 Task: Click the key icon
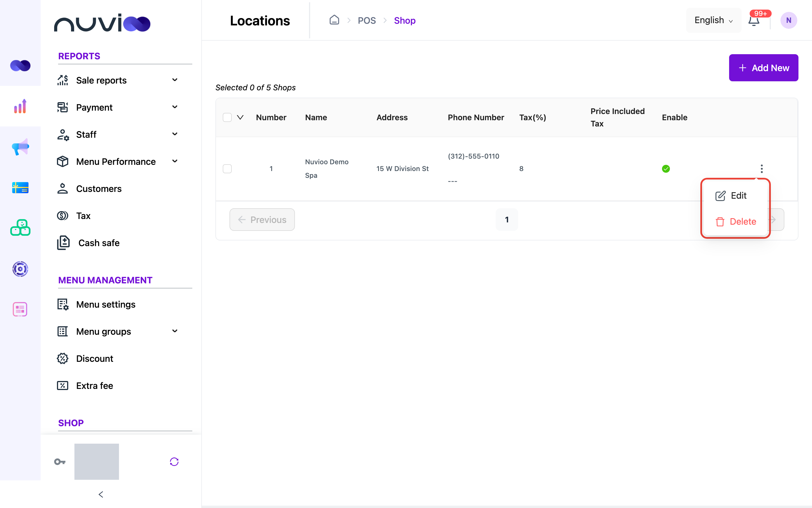60,462
